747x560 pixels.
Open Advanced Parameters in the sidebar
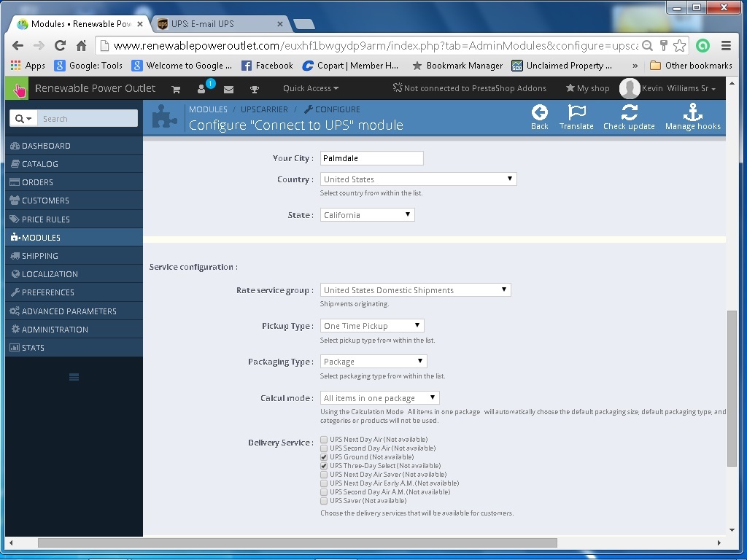pyautogui.click(x=74, y=311)
